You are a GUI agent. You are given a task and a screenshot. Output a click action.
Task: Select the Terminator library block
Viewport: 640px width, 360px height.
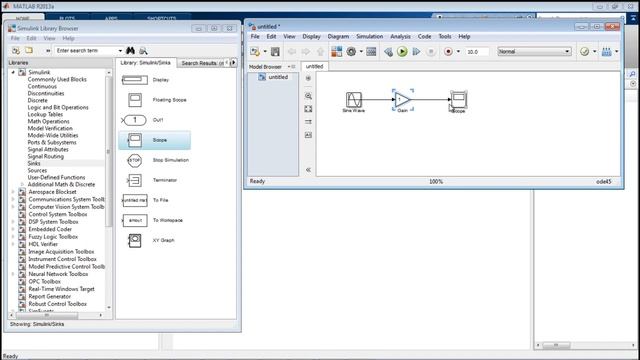(x=135, y=180)
